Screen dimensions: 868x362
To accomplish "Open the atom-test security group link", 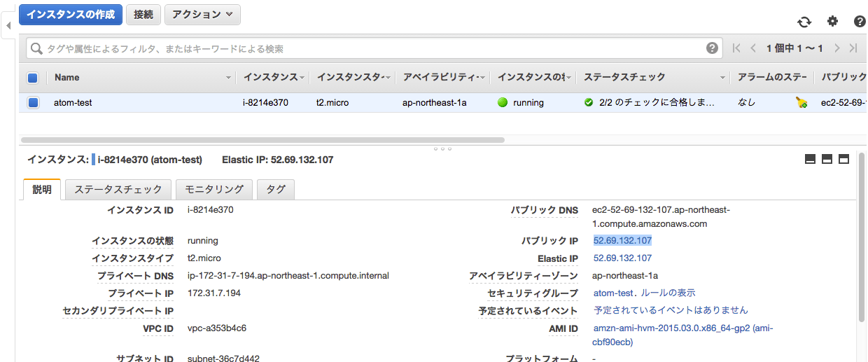I will (x=613, y=293).
